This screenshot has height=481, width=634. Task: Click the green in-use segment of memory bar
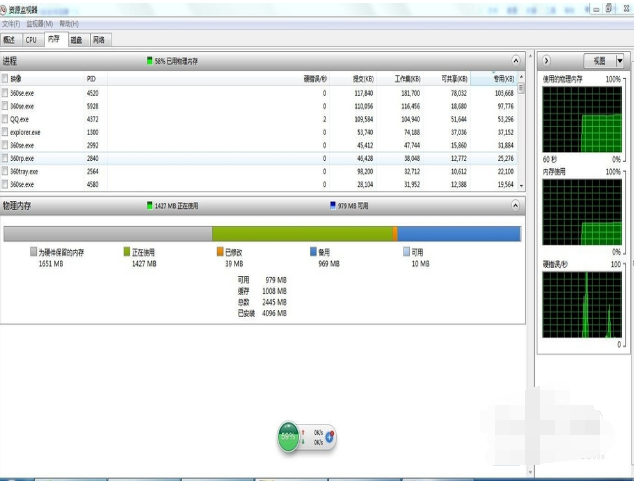pos(302,233)
